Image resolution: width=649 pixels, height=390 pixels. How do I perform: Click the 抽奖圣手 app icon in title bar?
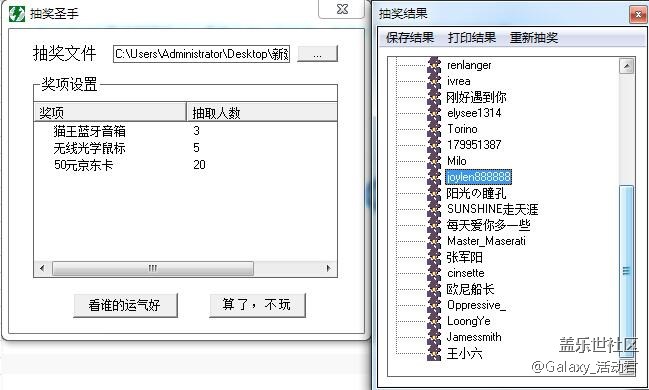pos(17,14)
